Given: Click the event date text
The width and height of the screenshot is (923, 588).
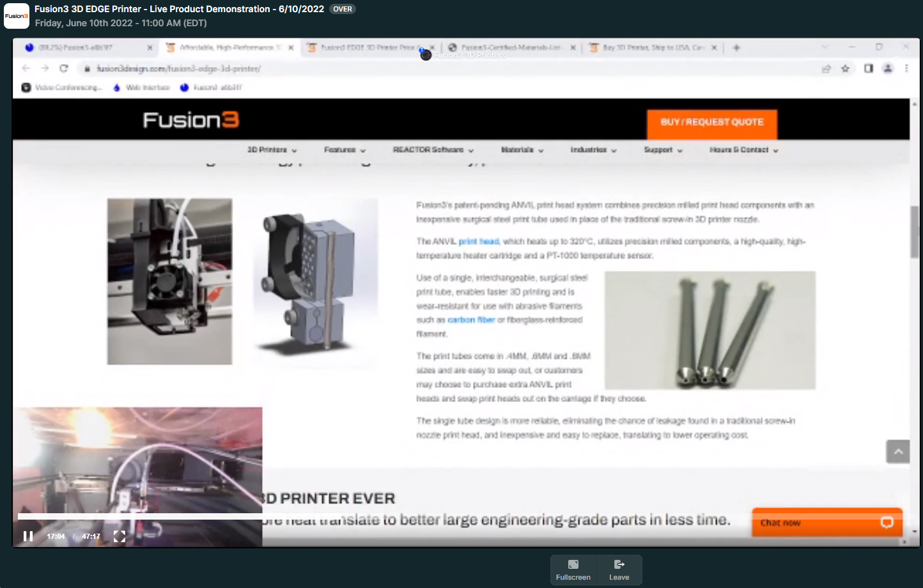Looking at the screenshot, I should (x=121, y=23).
